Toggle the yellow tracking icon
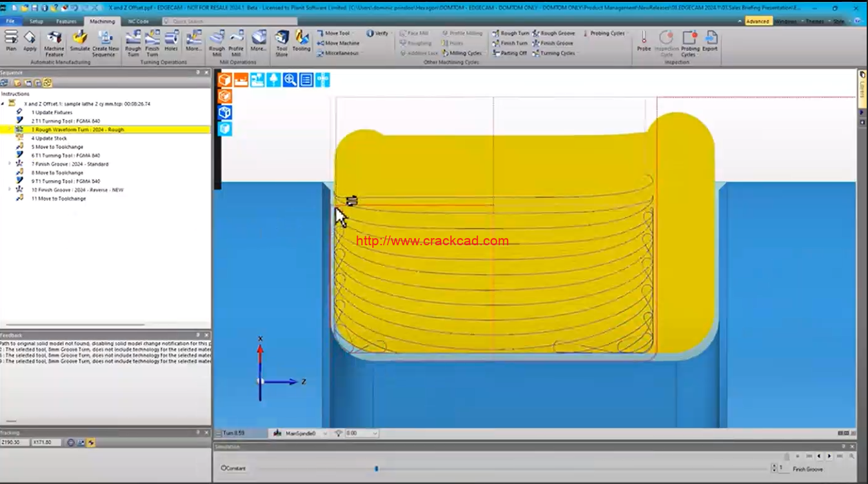The image size is (868, 484). tap(91, 443)
